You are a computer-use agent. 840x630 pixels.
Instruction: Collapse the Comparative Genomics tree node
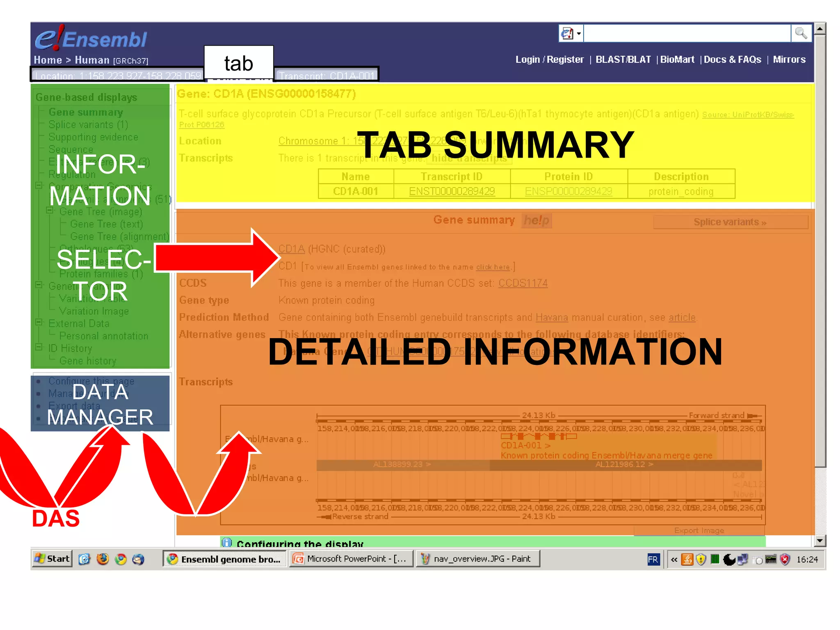point(39,185)
